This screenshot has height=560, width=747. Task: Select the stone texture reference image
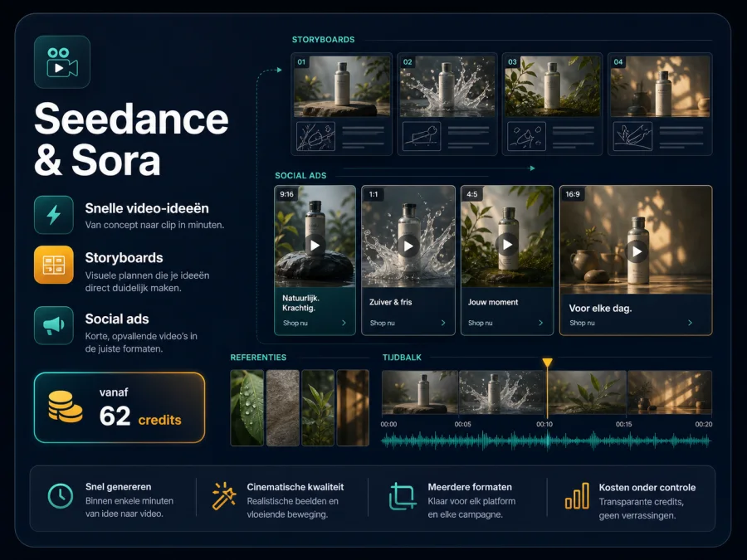coord(282,407)
